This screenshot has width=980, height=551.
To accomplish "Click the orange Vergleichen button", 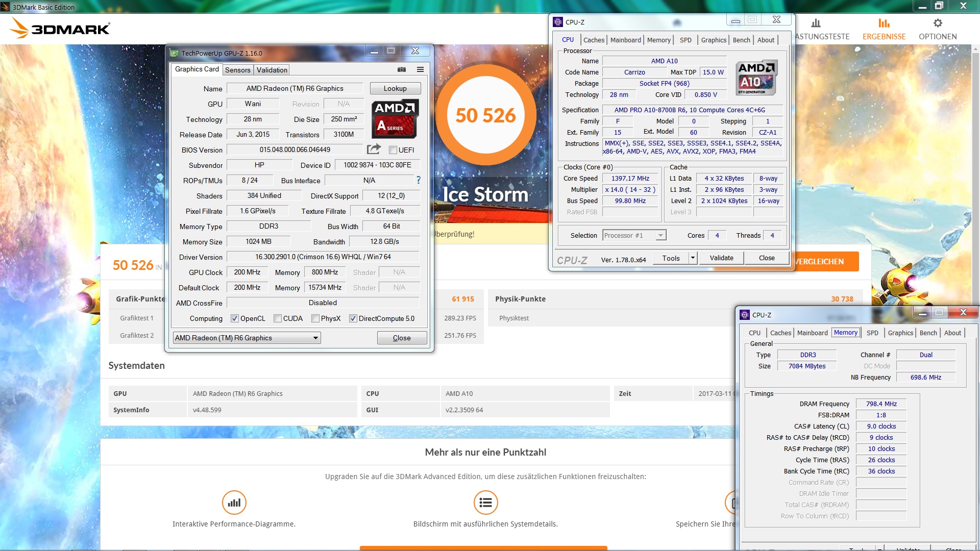I will click(x=826, y=261).
